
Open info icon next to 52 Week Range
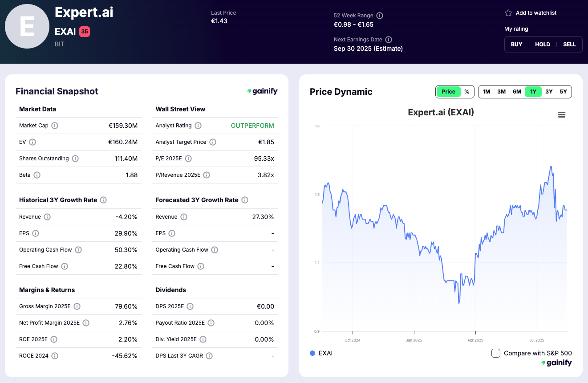380,16
